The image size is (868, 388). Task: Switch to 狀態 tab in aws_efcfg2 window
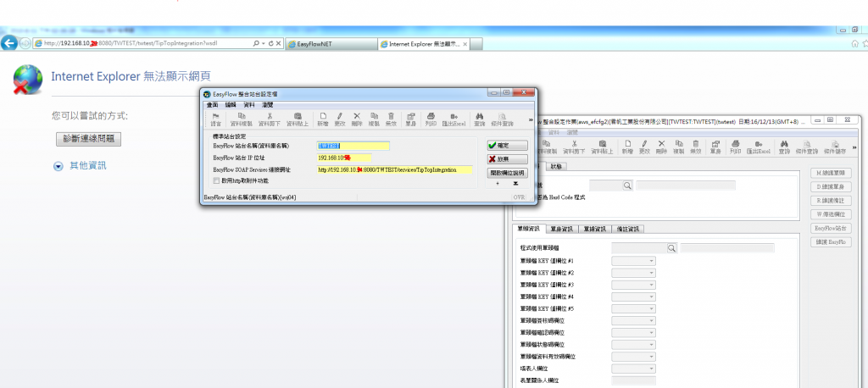[556, 166]
